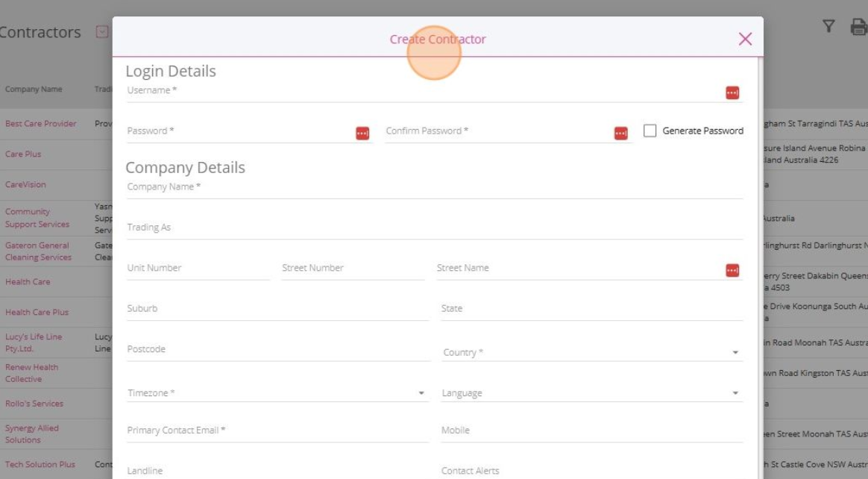Viewport: 868px width, 479px height.
Task: Expand the Timezone dropdown
Action: tap(276, 393)
